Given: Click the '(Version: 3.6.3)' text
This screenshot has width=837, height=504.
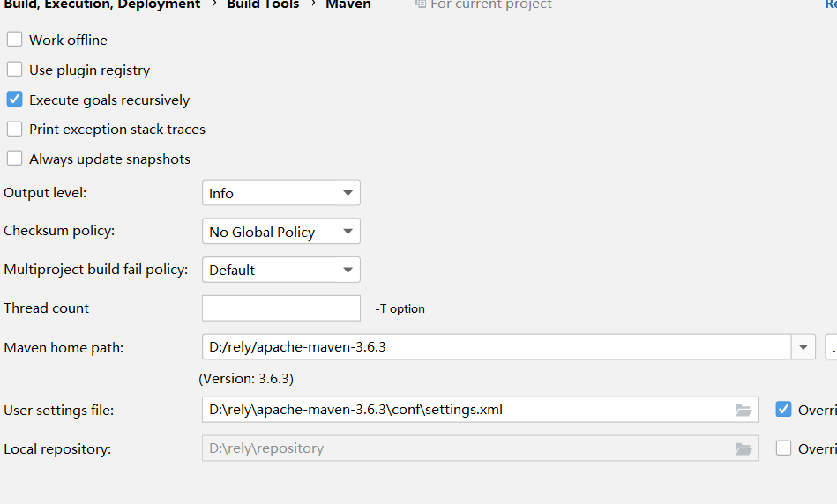Looking at the screenshot, I should pyautogui.click(x=246, y=379).
